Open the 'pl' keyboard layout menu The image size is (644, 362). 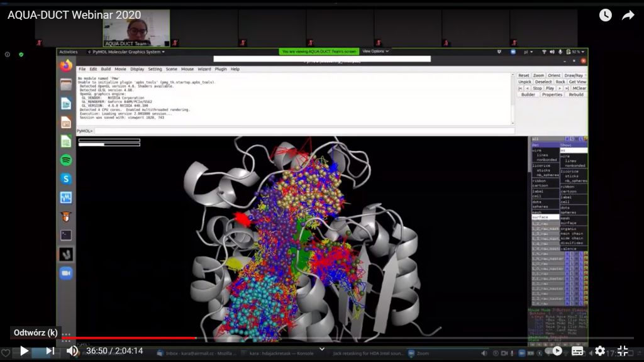click(x=528, y=52)
